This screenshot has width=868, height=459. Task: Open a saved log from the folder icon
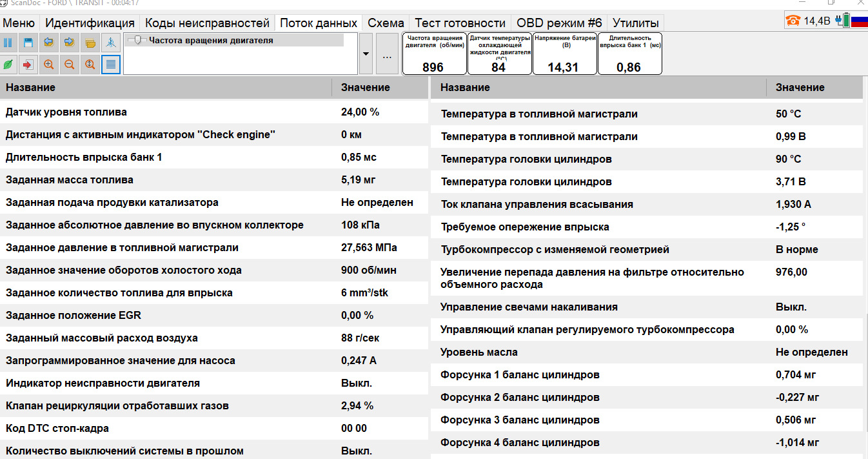tap(90, 43)
